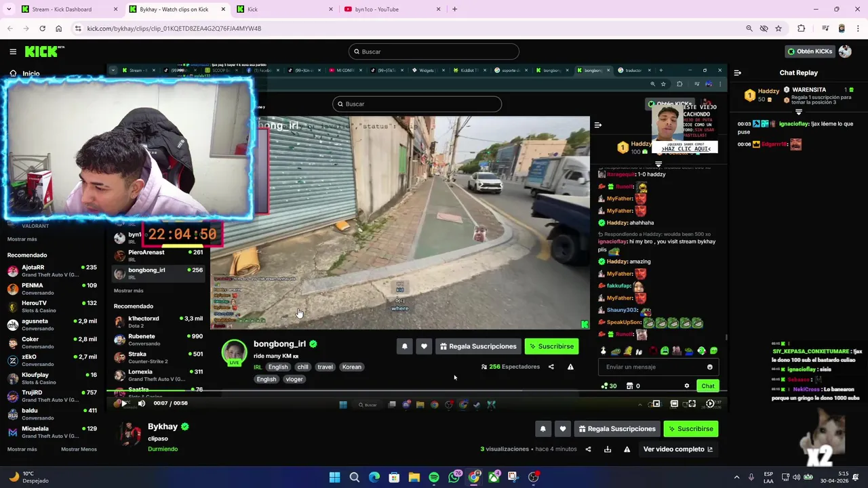Screen dimensions: 868x488
Task: Click Suscribirse for bongbong_irl in the video
Action: 551,346
